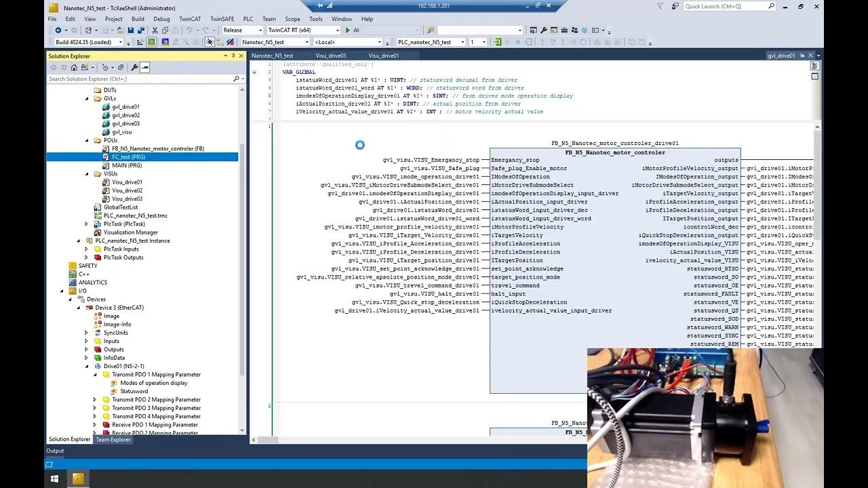Click gvl_visu.VISU_halt_drive01 variable text

tap(435, 293)
